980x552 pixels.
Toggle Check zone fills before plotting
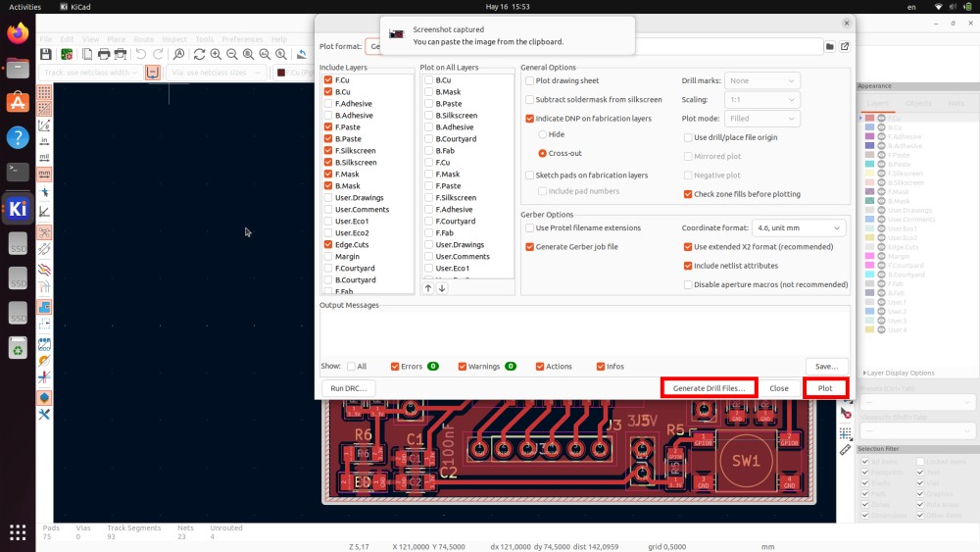click(x=688, y=194)
